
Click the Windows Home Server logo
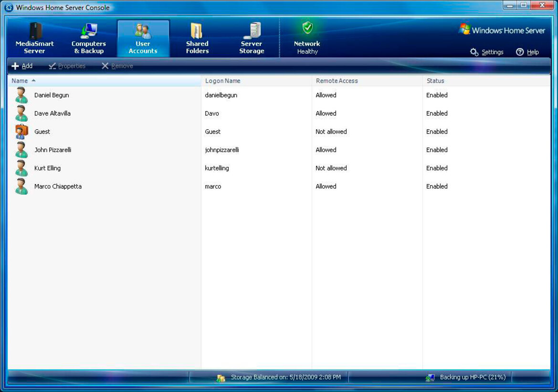point(502,30)
